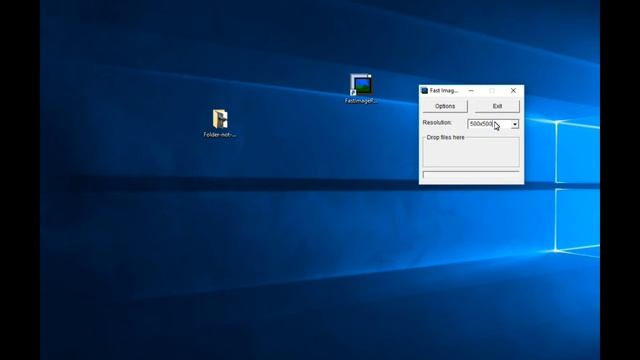The height and width of the screenshot is (360, 640).
Task: Select the FastImageResizer desktop shortcut icon
Action: 361,89
